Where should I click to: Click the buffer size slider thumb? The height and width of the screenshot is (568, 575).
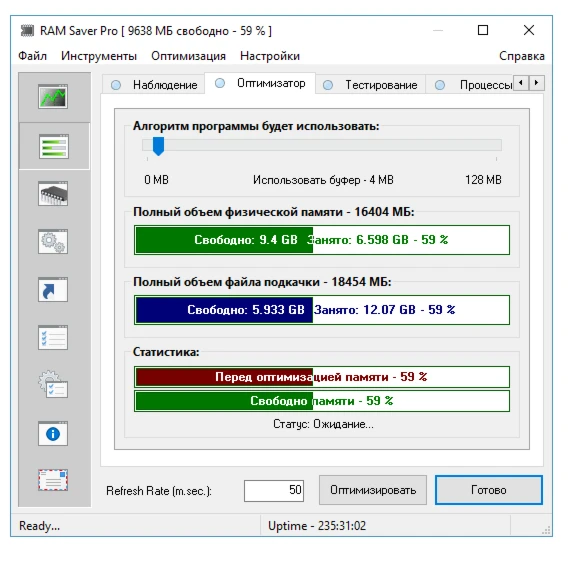click(x=158, y=146)
